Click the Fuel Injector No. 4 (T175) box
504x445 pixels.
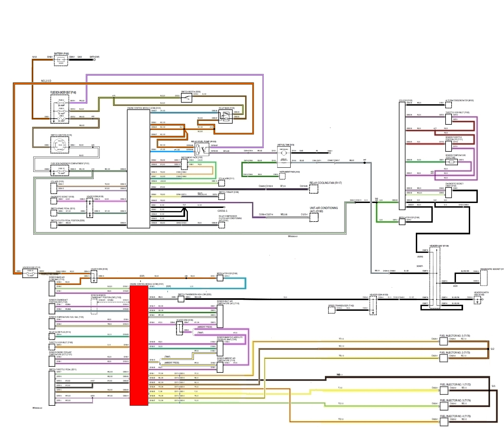point(444,422)
